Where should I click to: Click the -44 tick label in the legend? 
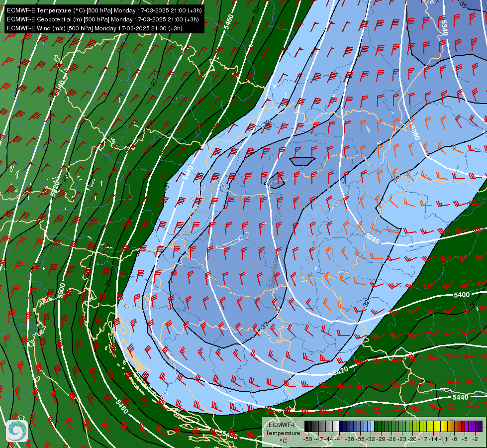(x=329, y=440)
